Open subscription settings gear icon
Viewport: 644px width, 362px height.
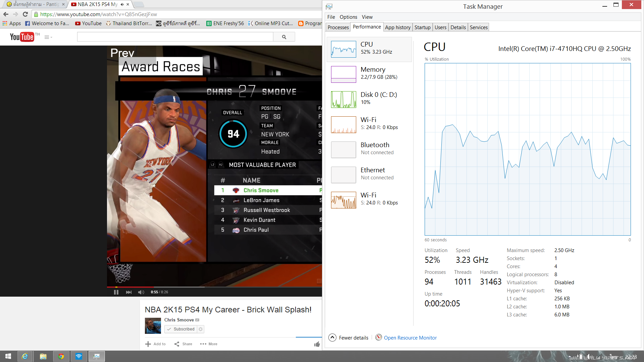click(201, 329)
